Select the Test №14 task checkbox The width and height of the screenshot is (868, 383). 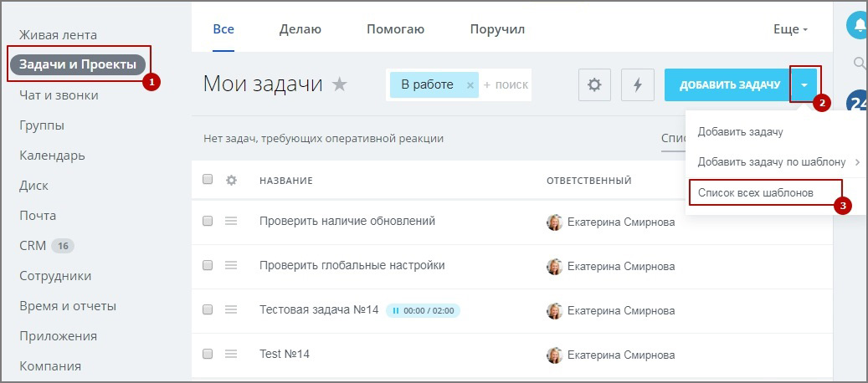[x=208, y=354]
